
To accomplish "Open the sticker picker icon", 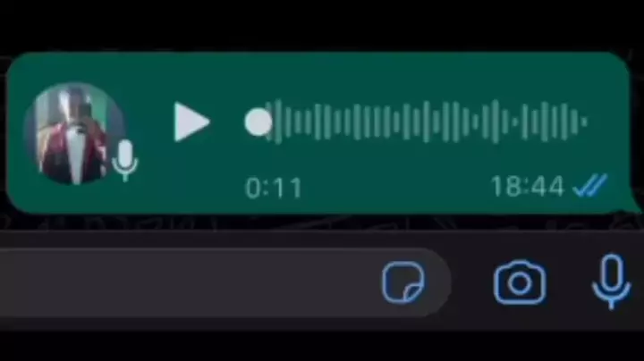I will tap(402, 282).
